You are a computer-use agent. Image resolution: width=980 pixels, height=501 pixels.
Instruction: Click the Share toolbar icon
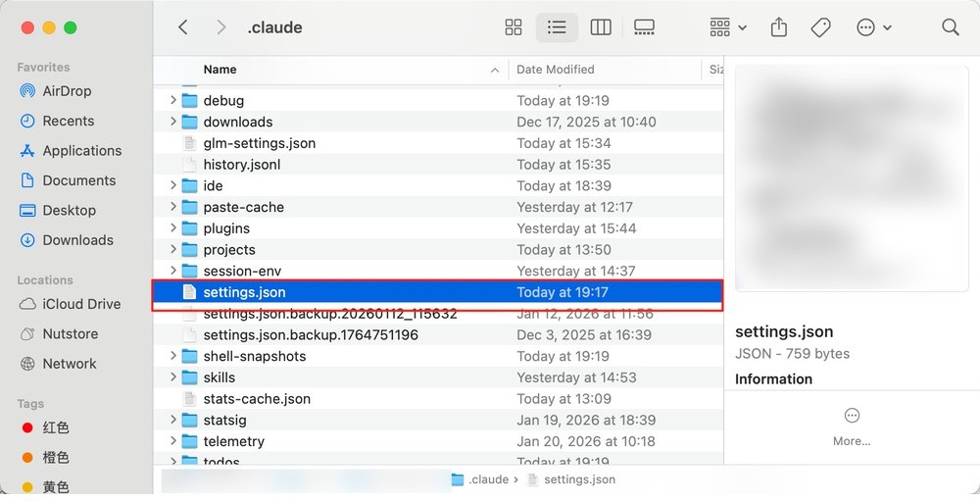pyautogui.click(x=779, y=27)
